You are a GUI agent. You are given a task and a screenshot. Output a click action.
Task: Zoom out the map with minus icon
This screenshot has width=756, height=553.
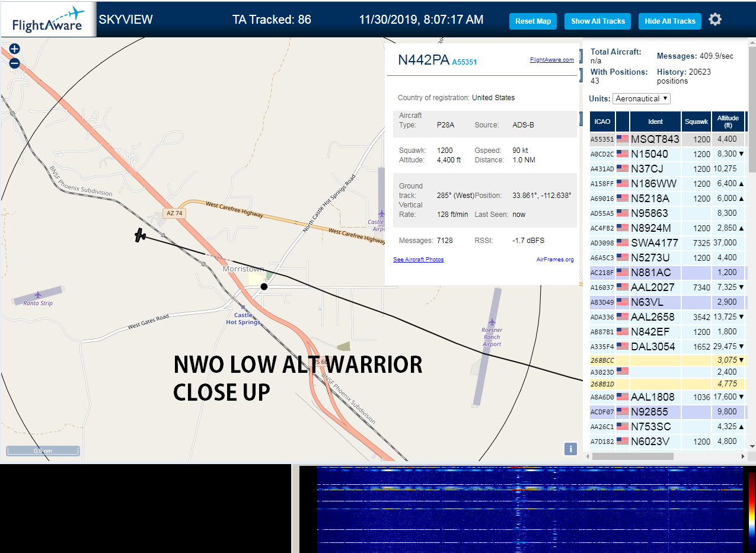click(x=15, y=63)
